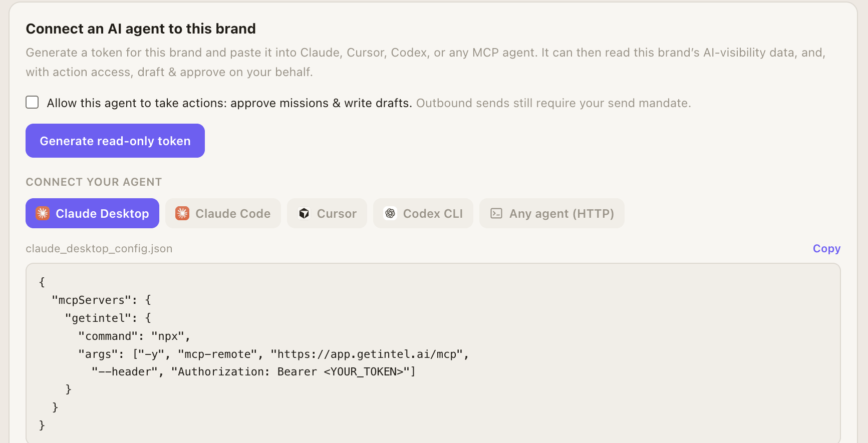
Task: Select the Claude Desktop tab
Action: point(92,213)
